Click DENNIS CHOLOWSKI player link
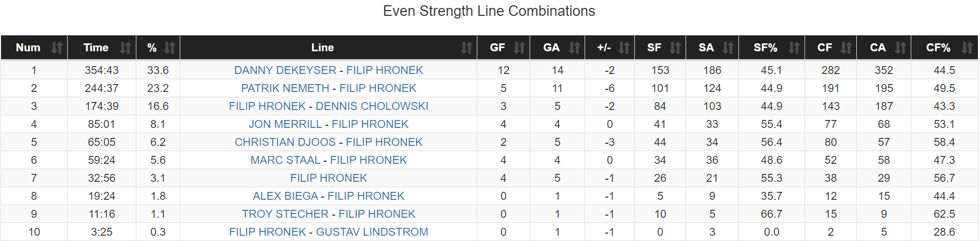Image resolution: width=980 pixels, height=241 pixels. (x=372, y=106)
